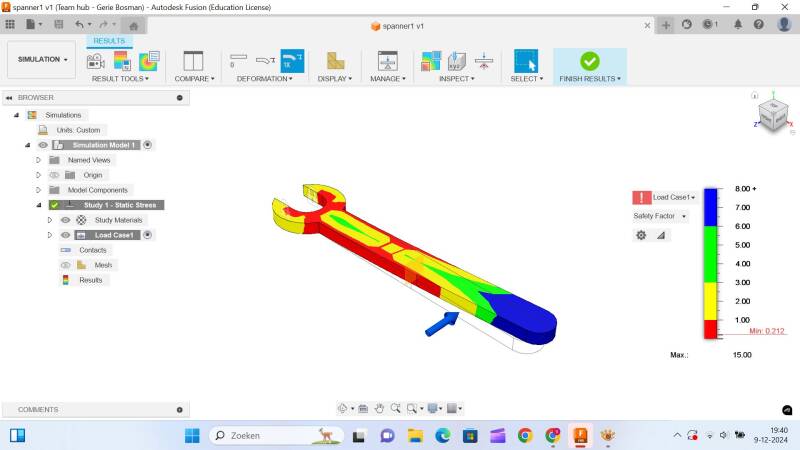Select the undeformed deformation scale icon
The image size is (800, 450).
point(238,61)
